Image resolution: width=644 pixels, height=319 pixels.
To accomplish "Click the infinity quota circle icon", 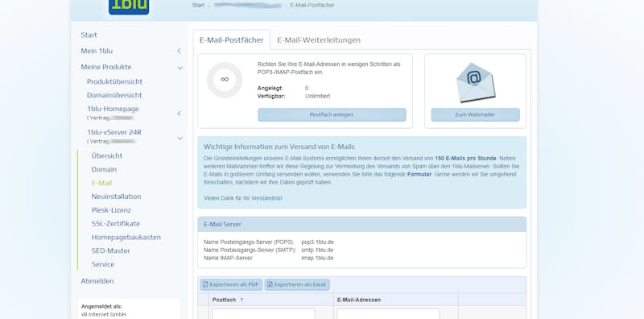I will [x=225, y=80].
